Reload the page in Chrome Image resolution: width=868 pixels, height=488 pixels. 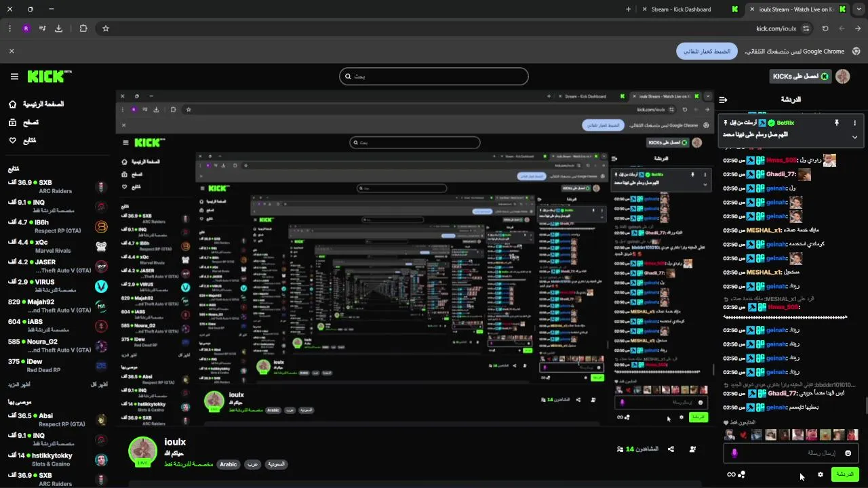tap(825, 28)
